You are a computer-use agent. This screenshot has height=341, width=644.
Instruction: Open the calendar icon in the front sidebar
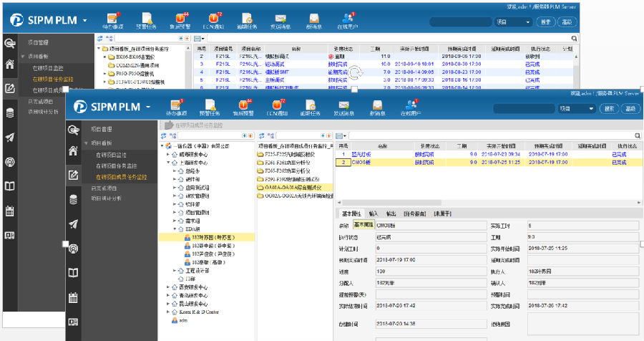click(x=73, y=297)
